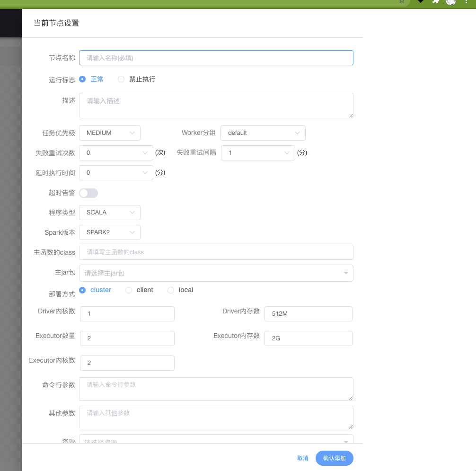Open the 延时执行时间 dropdown
Image resolution: width=476 pixels, height=471 pixels.
(116, 173)
